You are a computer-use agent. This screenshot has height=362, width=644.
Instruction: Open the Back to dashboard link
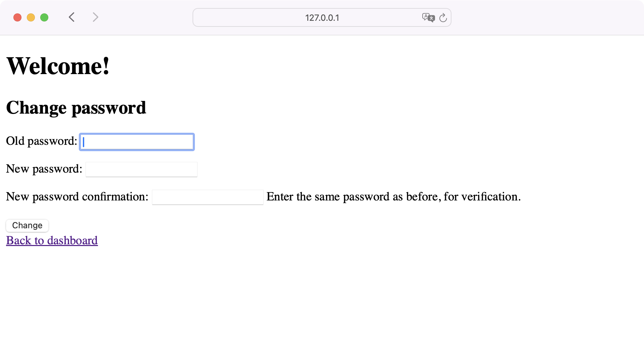click(52, 240)
